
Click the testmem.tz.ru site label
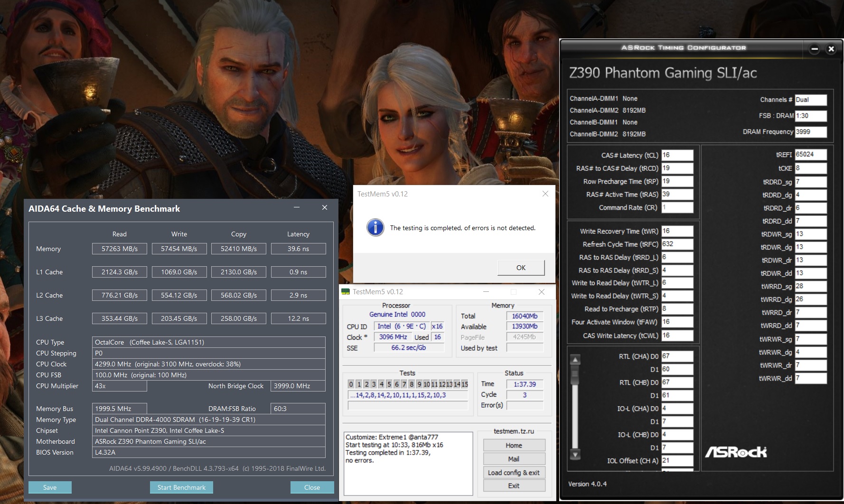click(514, 431)
